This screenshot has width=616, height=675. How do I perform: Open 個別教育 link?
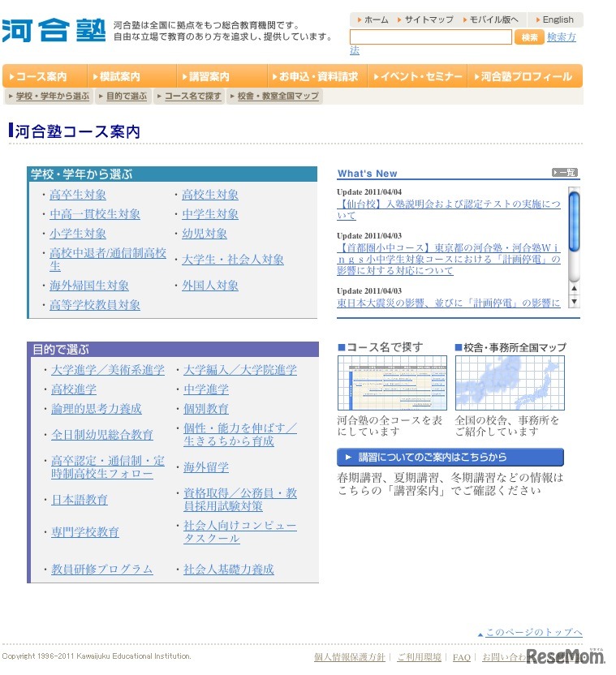pos(206,409)
